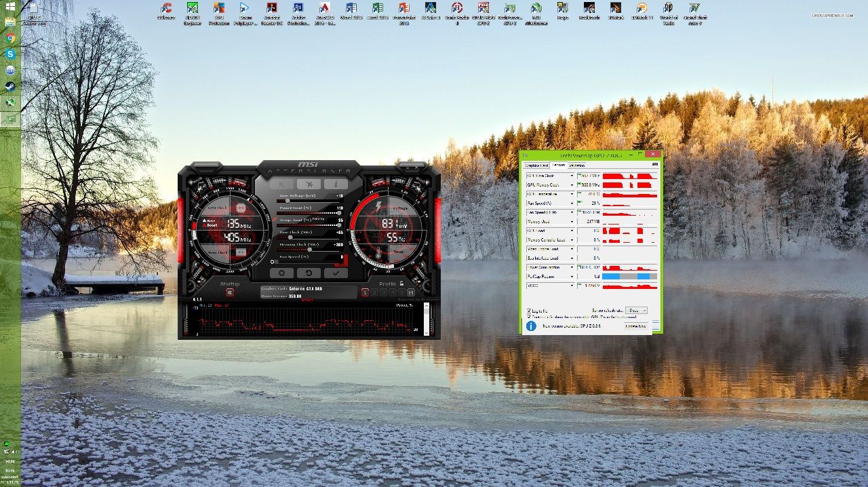Click the Core Voltage slider handle
The image size is (868, 487).
coord(288,201)
